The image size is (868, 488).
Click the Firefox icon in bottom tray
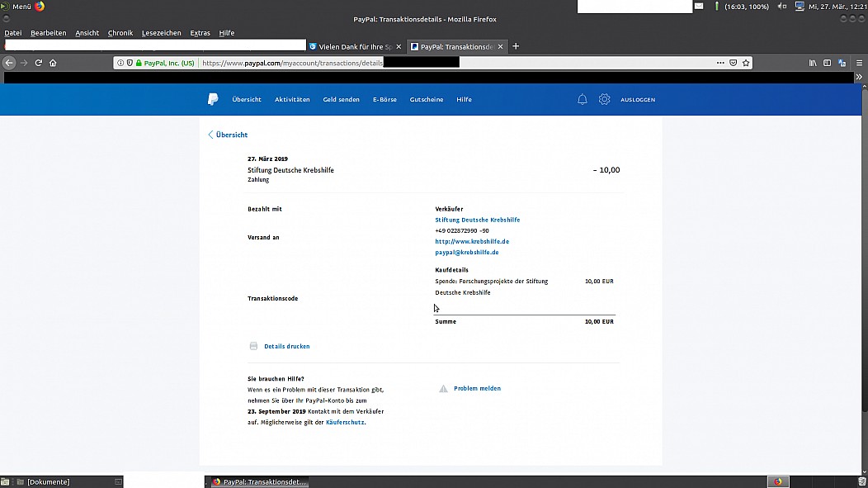click(x=778, y=481)
